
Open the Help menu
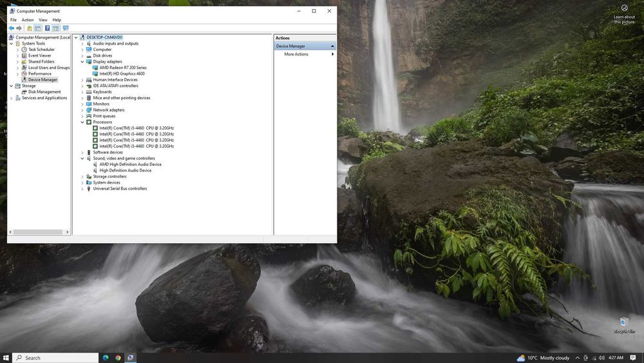coord(57,20)
